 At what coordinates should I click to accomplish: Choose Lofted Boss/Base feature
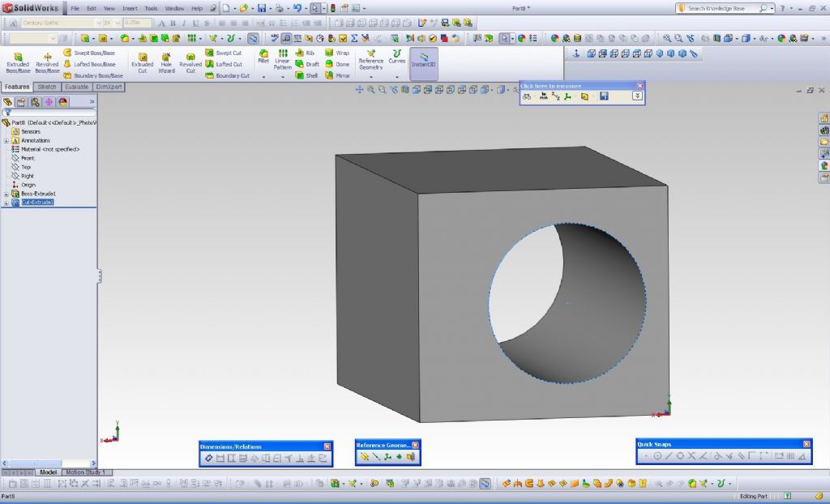tap(89, 64)
